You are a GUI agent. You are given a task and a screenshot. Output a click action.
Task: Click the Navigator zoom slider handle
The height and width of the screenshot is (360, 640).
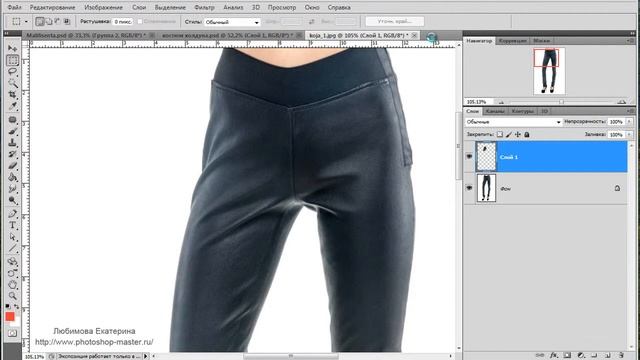[561, 102]
